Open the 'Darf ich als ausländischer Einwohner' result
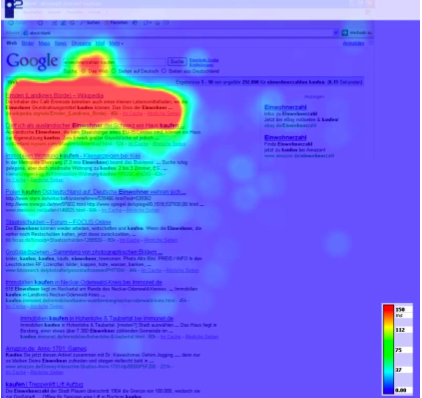 click(95, 126)
